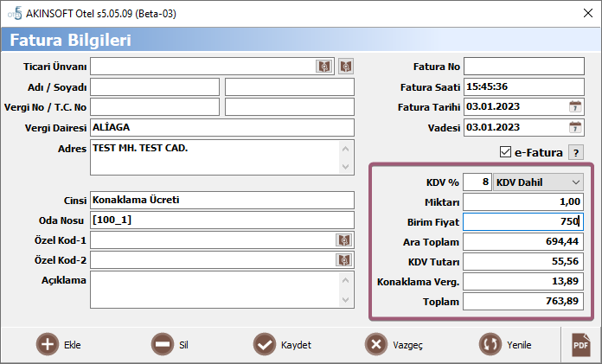Click the Ekle button
Viewport: 602px width, 364px height.
[x=58, y=344]
